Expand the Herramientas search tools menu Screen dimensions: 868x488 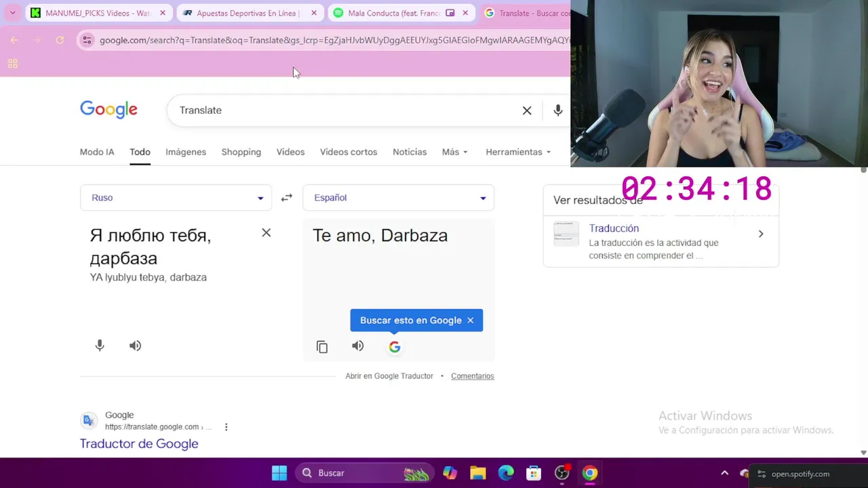tap(518, 152)
